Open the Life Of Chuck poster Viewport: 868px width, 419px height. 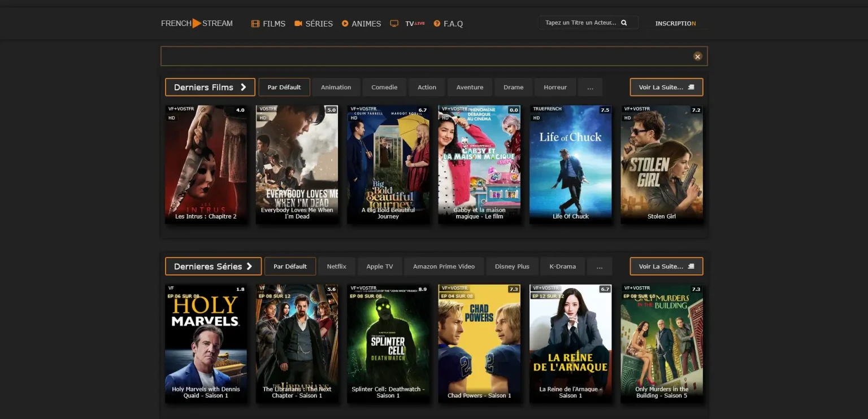571,164
